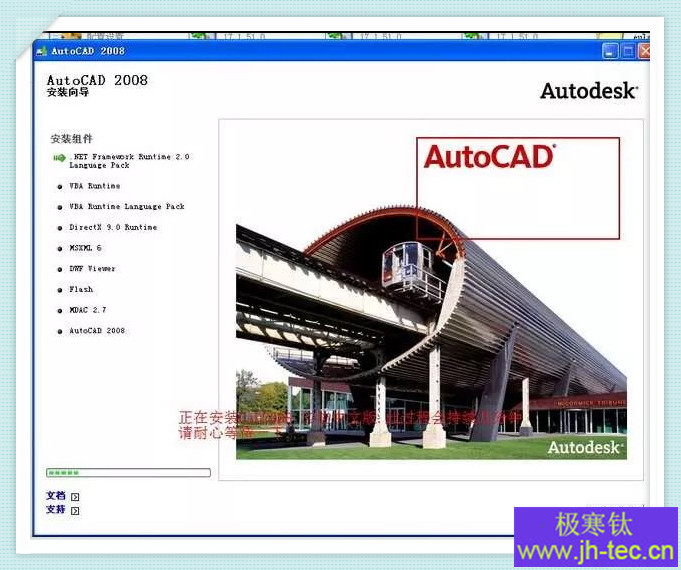Image resolution: width=681 pixels, height=570 pixels.
Task: Click the arrow icon beside 支持
Action: [75, 511]
